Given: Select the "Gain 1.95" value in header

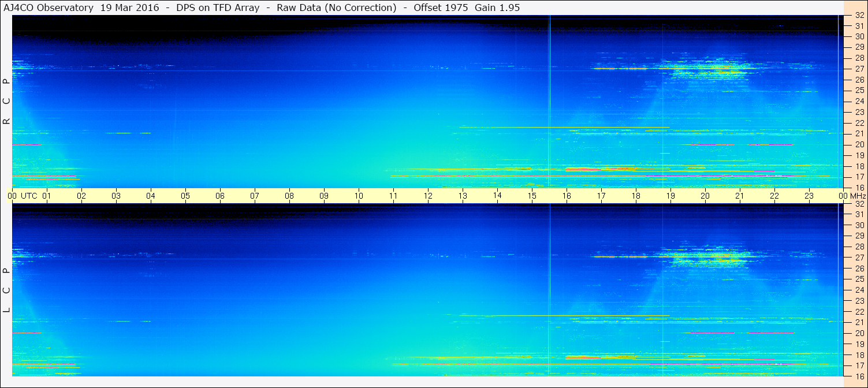Looking at the screenshot, I should tap(497, 8).
